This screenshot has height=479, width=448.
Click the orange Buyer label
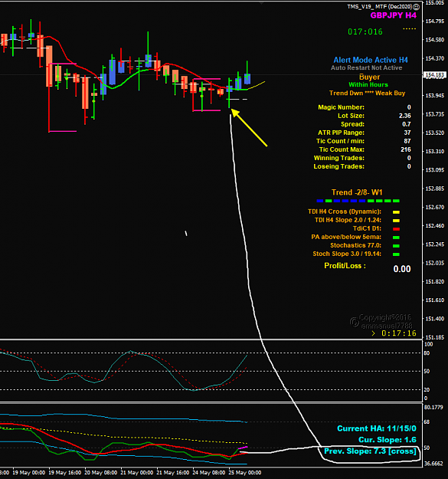pos(370,77)
